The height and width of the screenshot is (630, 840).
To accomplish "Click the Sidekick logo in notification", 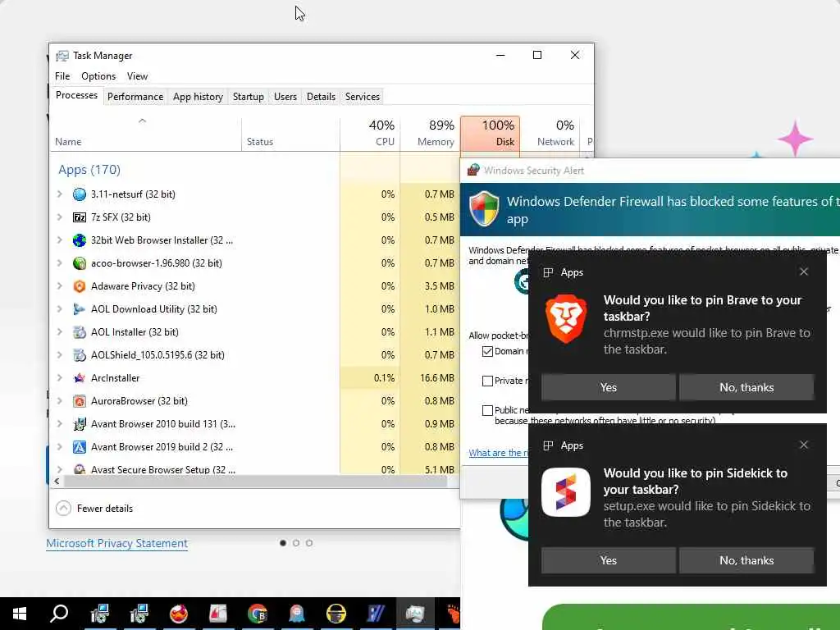I will pos(566,492).
